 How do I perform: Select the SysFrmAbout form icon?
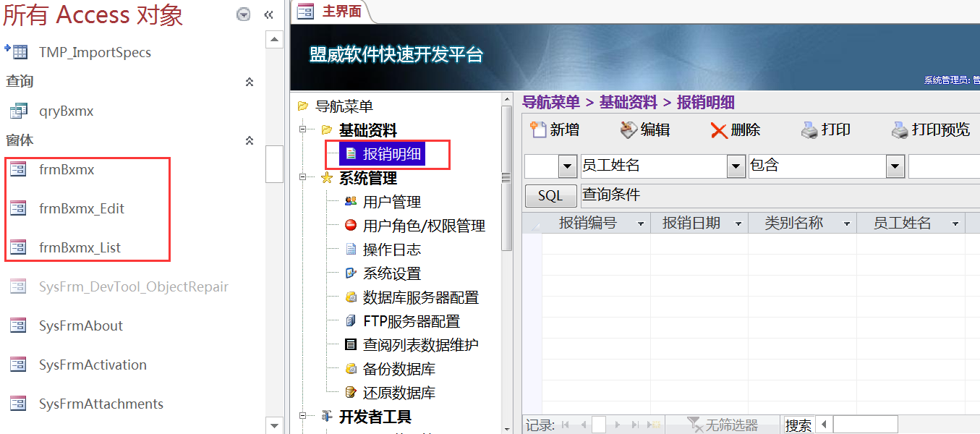click(18, 325)
